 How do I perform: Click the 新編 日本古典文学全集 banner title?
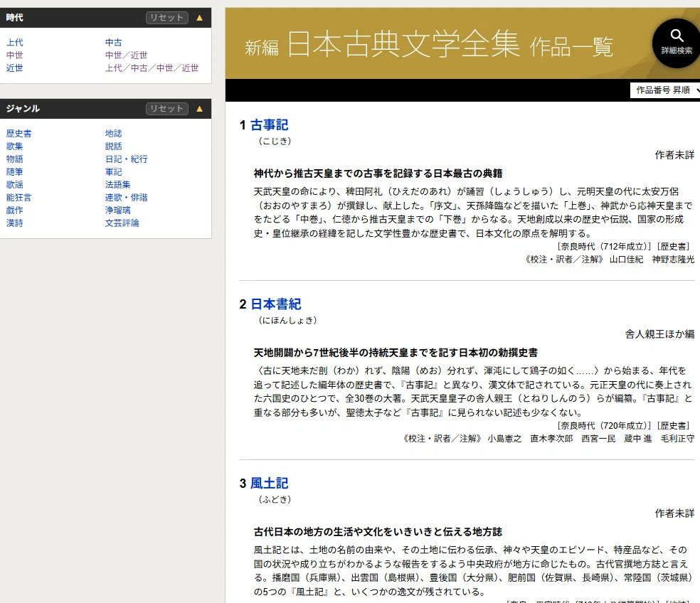pos(428,45)
